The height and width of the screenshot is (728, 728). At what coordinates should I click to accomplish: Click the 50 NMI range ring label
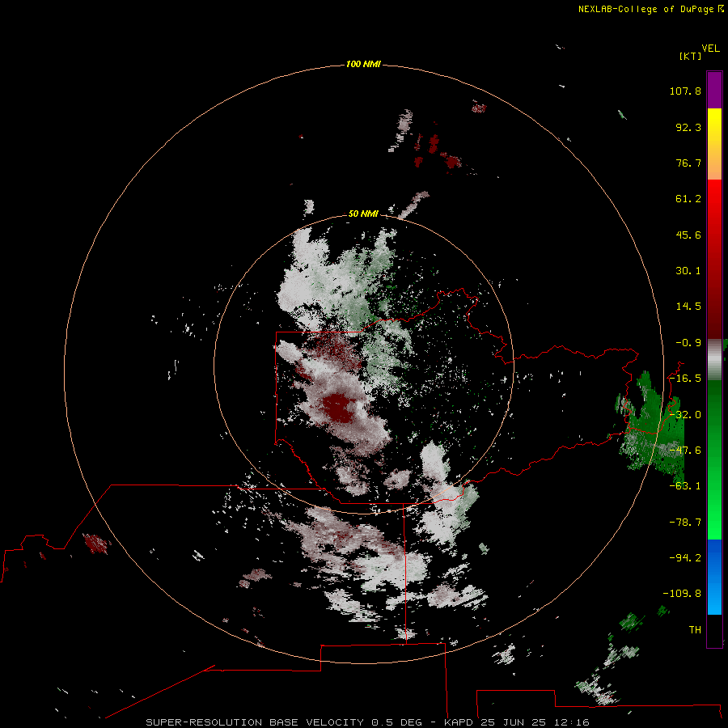(363, 214)
